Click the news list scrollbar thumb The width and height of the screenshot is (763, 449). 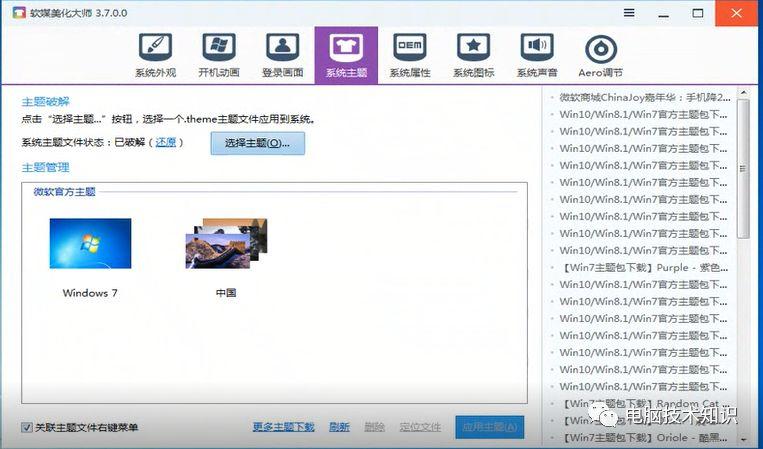tap(743, 169)
